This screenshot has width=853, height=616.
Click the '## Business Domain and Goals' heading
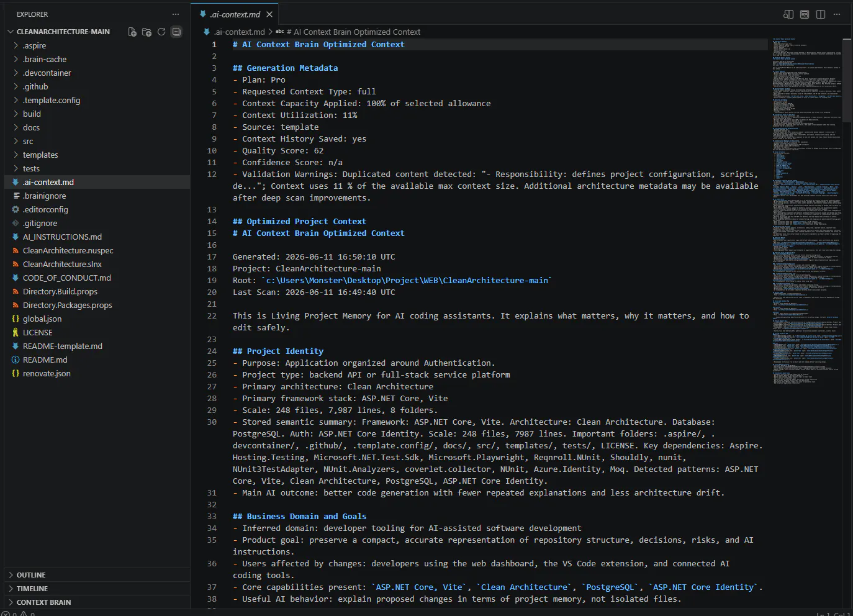[x=300, y=517]
